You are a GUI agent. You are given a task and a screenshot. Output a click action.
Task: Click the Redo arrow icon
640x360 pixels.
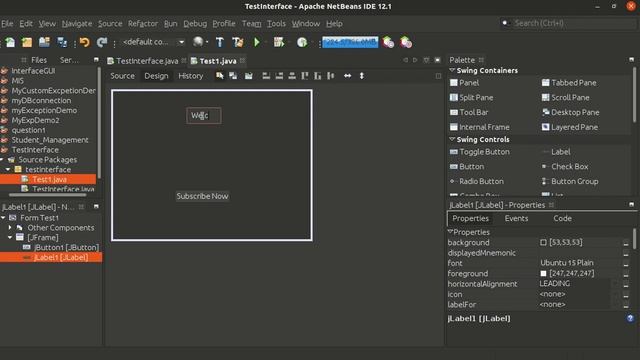(x=102, y=42)
